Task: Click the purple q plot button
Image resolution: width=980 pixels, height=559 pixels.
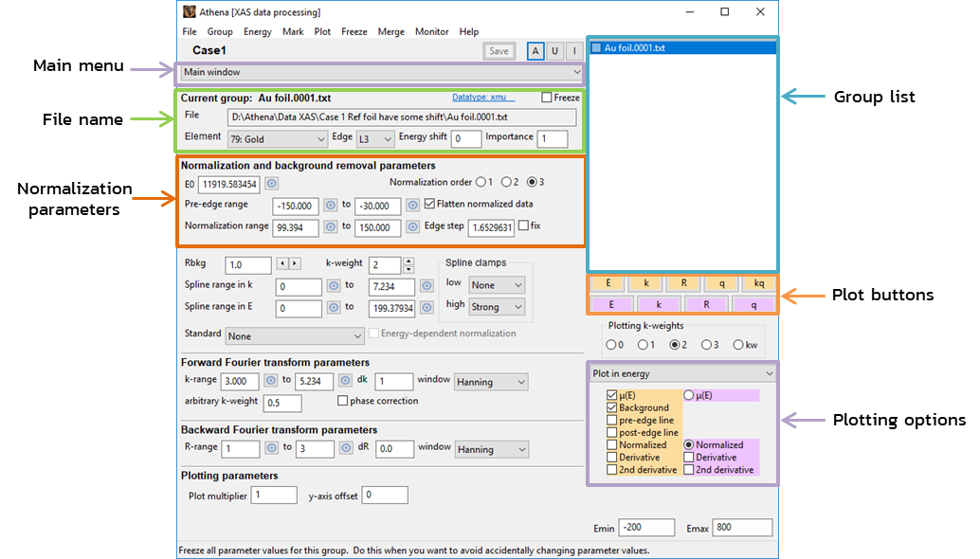Action: 753,304
